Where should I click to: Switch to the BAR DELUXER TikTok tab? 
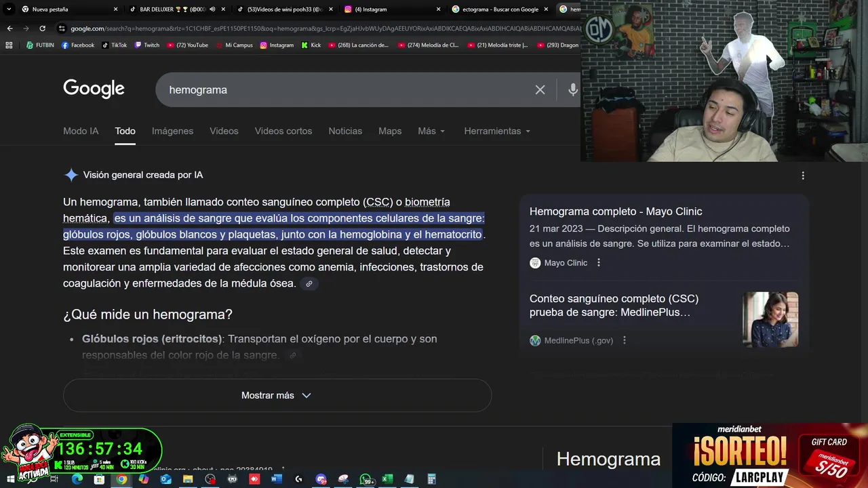[176, 9]
